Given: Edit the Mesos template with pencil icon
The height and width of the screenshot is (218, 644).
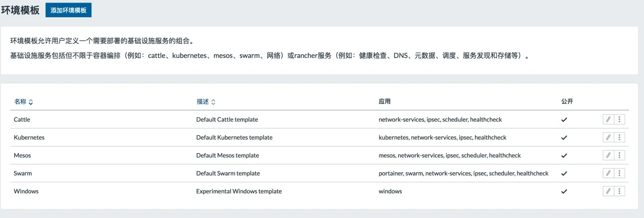Looking at the screenshot, I should pyautogui.click(x=608, y=155).
